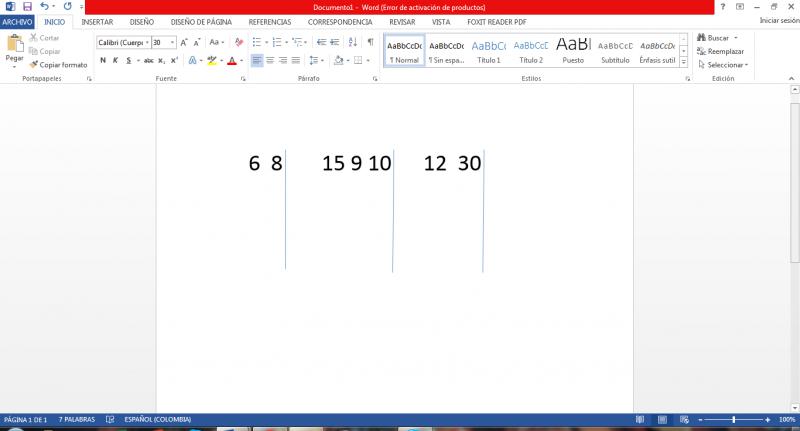The width and height of the screenshot is (800, 431).
Task: Apply superscript formatting
Action: pyautogui.click(x=174, y=60)
